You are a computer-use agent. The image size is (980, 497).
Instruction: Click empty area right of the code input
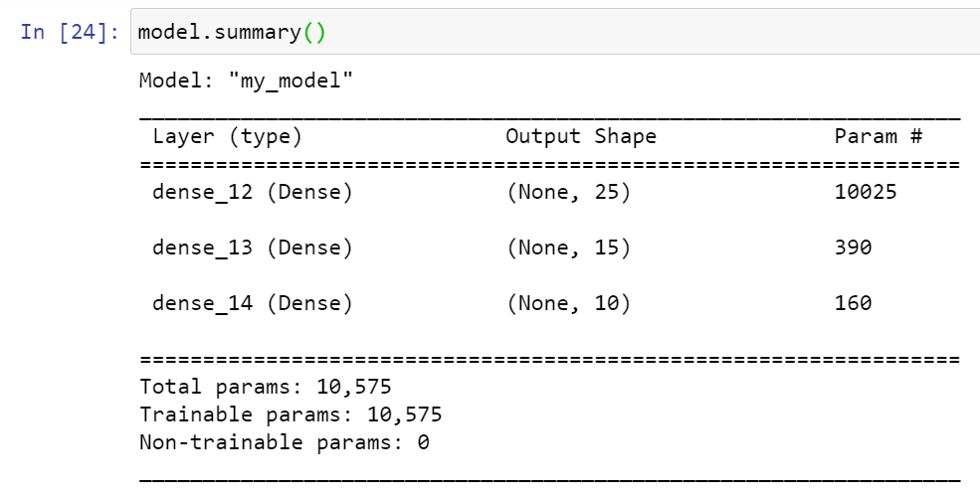click(647, 32)
